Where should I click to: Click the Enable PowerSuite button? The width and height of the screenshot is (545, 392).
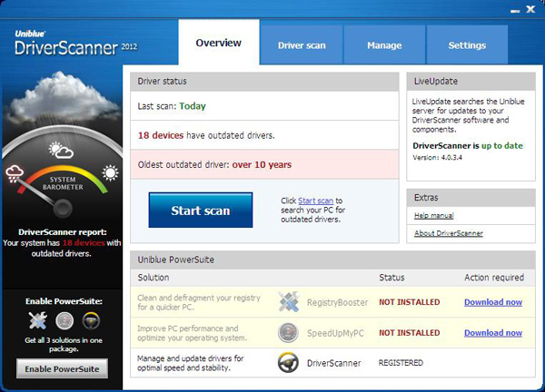pos(62,368)
